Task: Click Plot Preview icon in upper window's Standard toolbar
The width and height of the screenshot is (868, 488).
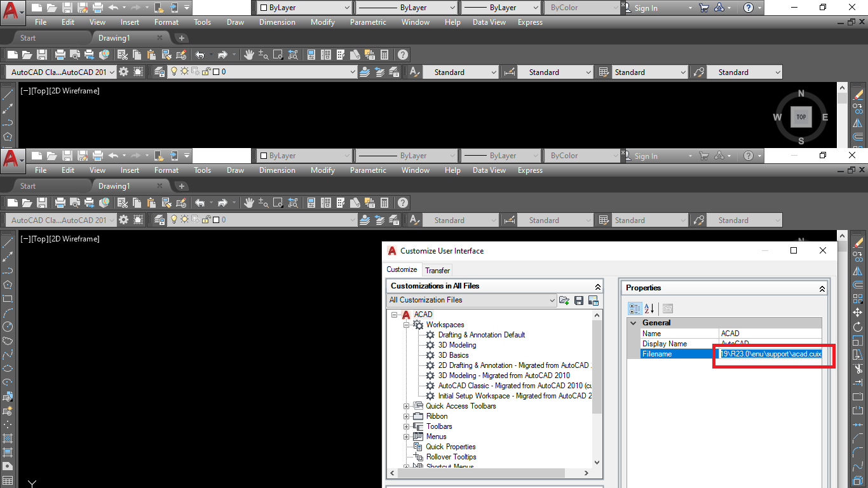Action: 75,55
